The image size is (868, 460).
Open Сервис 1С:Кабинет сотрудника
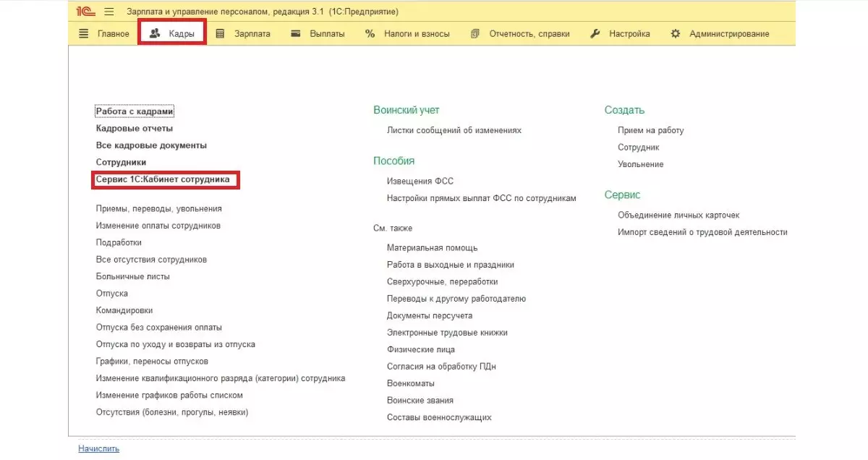(163, 179)
